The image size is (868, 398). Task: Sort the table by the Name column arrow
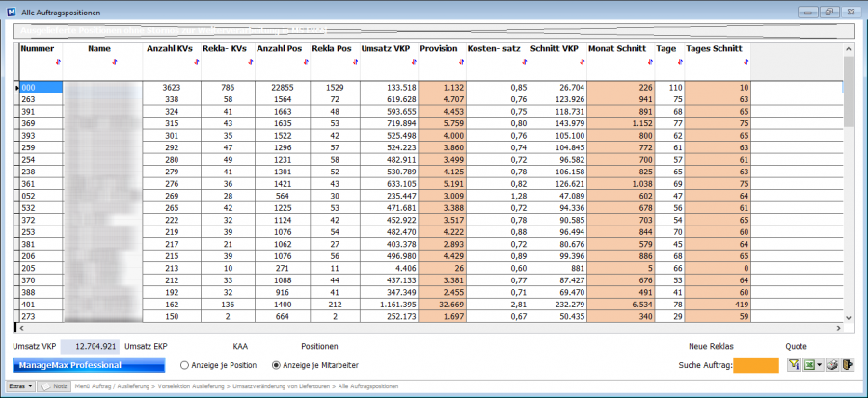(114, 62)
